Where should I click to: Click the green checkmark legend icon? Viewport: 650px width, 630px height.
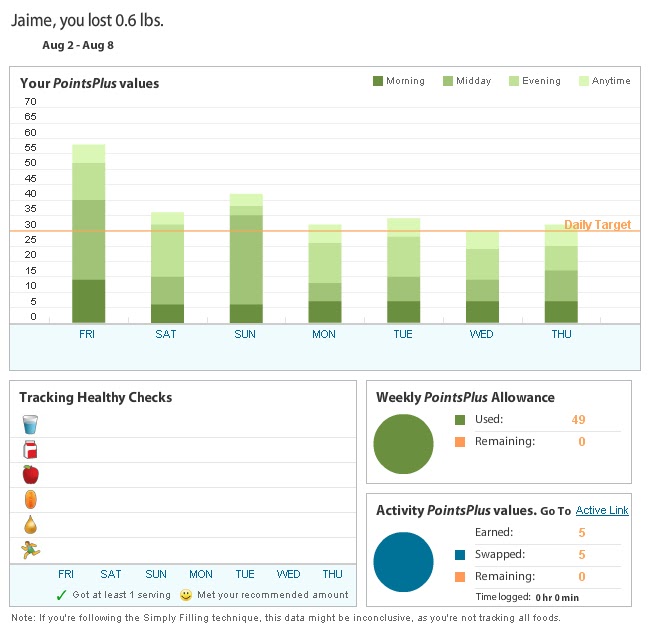pyautogui.click(x=61, y=595)
